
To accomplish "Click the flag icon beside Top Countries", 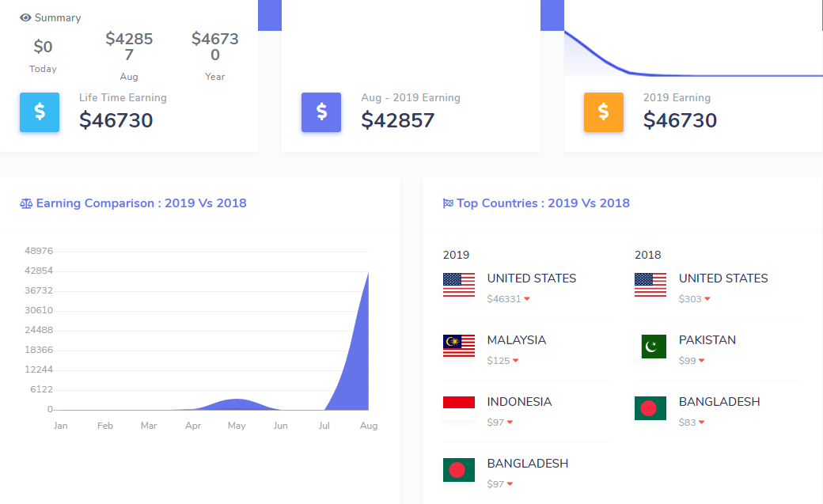I will coord(448,203).
